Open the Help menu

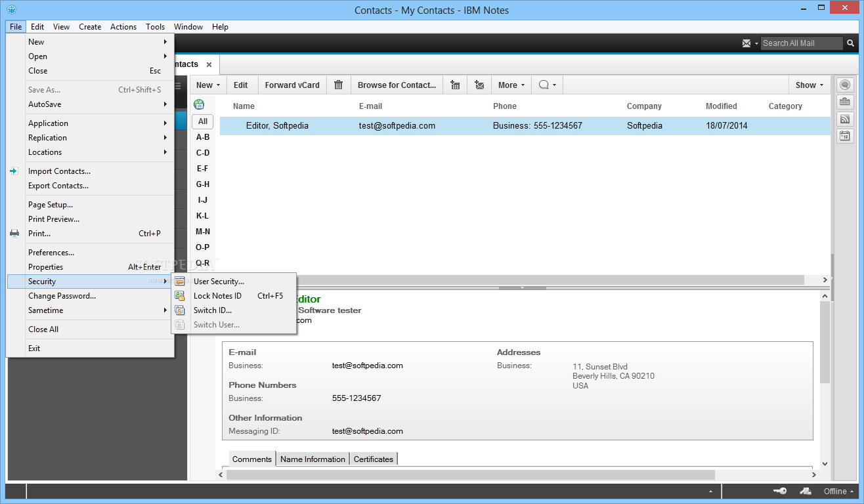(x=220, y=27)
